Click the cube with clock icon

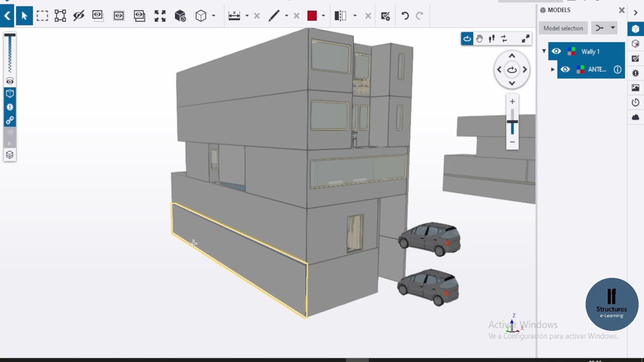point(180,16)
